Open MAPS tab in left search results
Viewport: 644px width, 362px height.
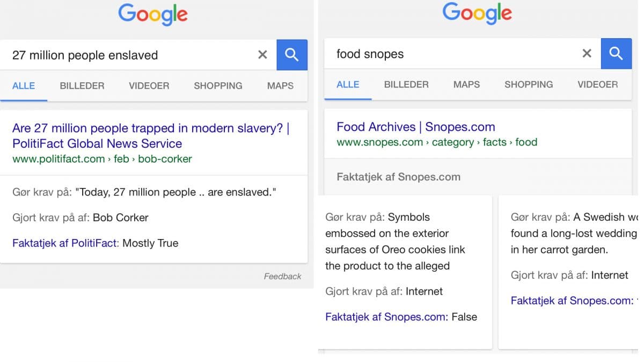[x=280, y=86]
